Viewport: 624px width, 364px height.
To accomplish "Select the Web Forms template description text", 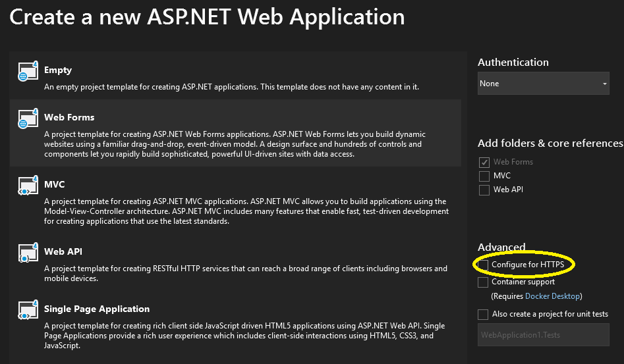I will click(x=235, y=144).
